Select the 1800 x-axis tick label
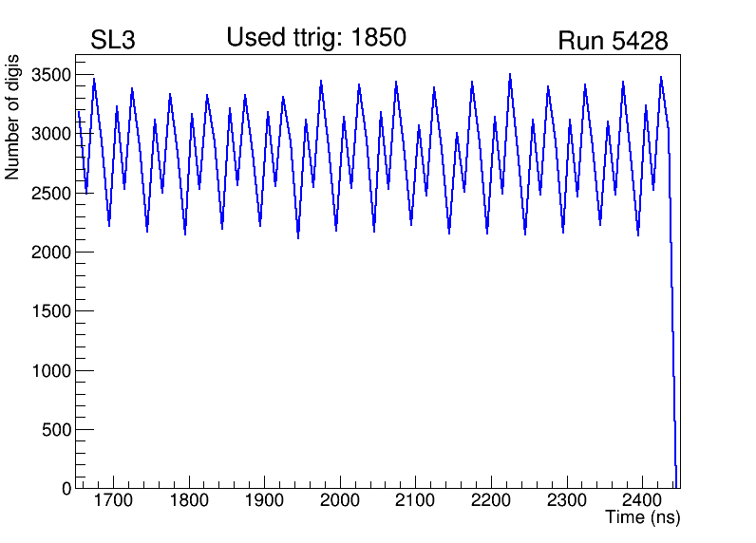Image resolution: width=756 pixels, height=543 pixels. [x=189, y=500]
